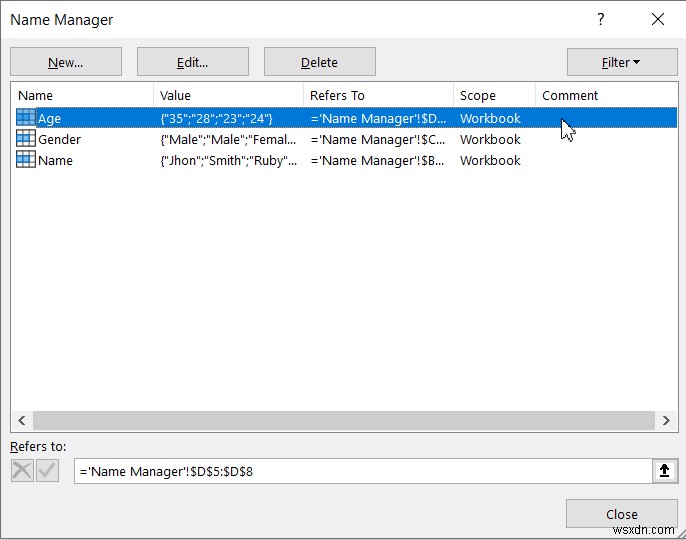Click the Workbook scope in Age row
This screenshot has height=540, width=686.
point(490,119)
